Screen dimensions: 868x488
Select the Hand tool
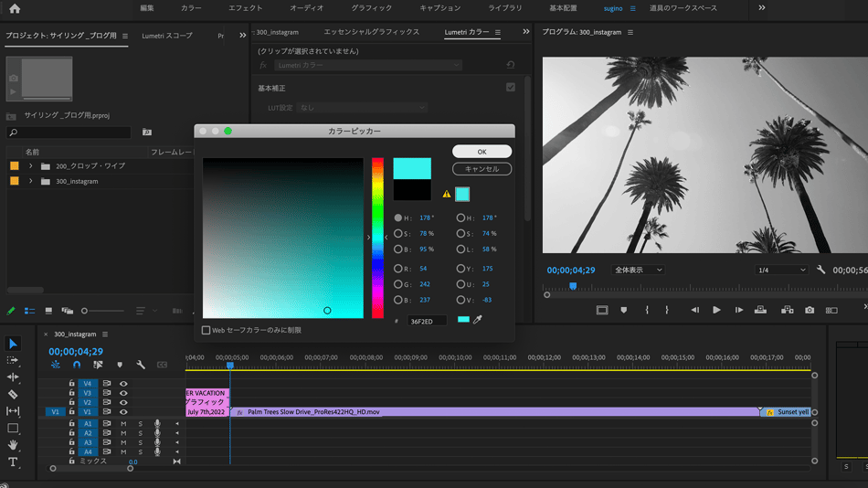tap(13, 445)
